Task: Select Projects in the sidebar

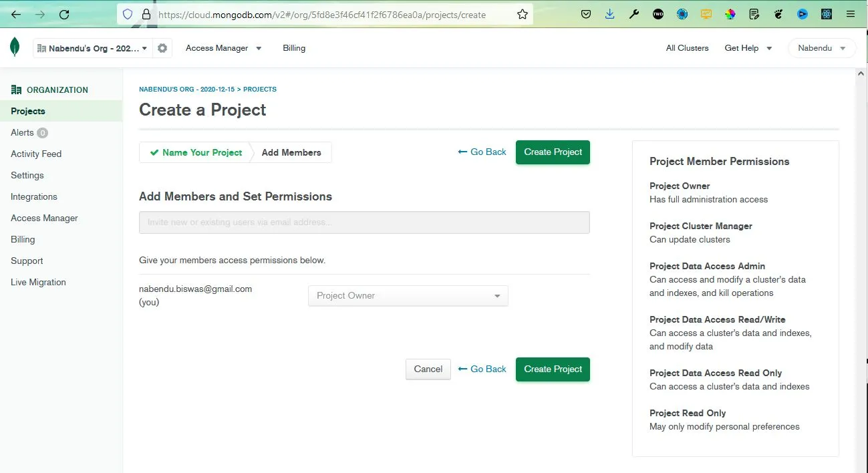Action: pos(61,111)
